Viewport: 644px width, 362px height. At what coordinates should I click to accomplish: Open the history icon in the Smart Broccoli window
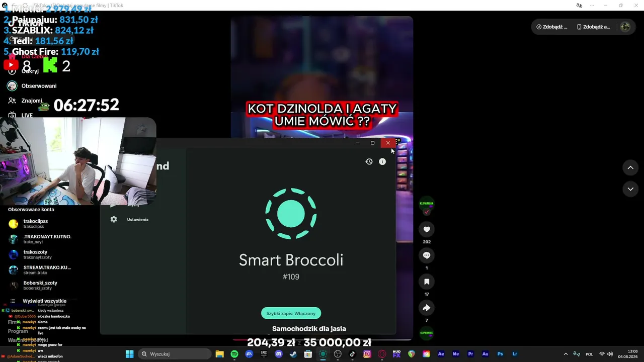pos(369,161)
